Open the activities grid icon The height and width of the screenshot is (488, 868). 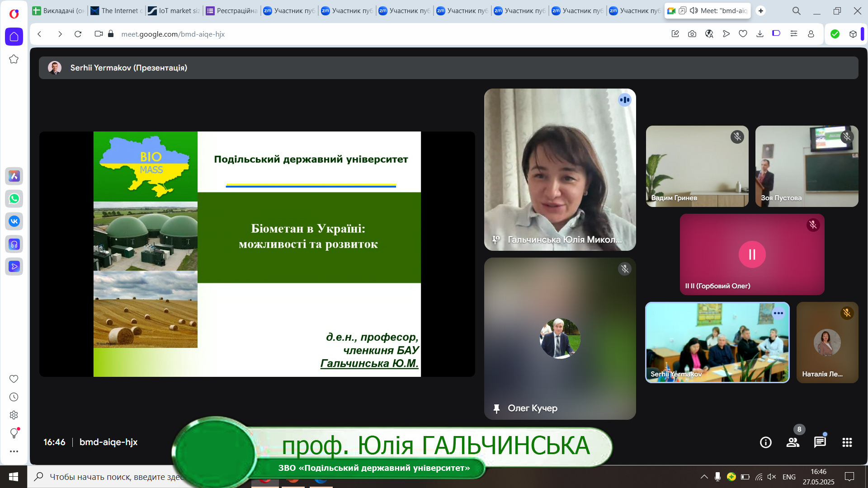point(847,442)
